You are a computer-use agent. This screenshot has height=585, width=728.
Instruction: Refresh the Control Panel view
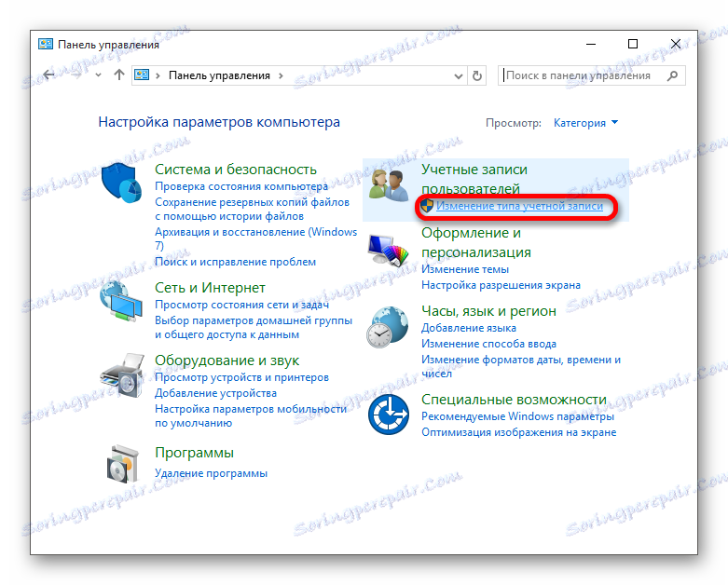point(477,75)
